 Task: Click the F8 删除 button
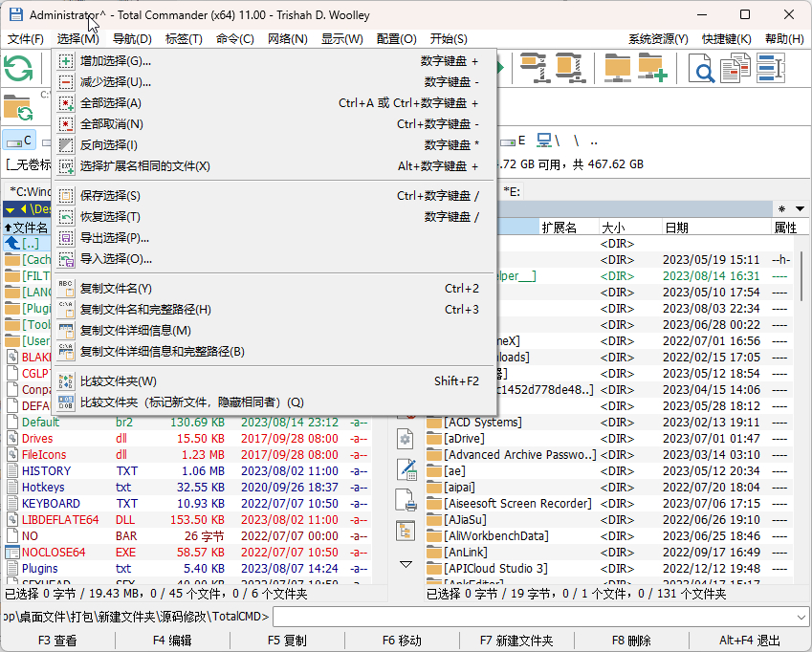[631, 641]
